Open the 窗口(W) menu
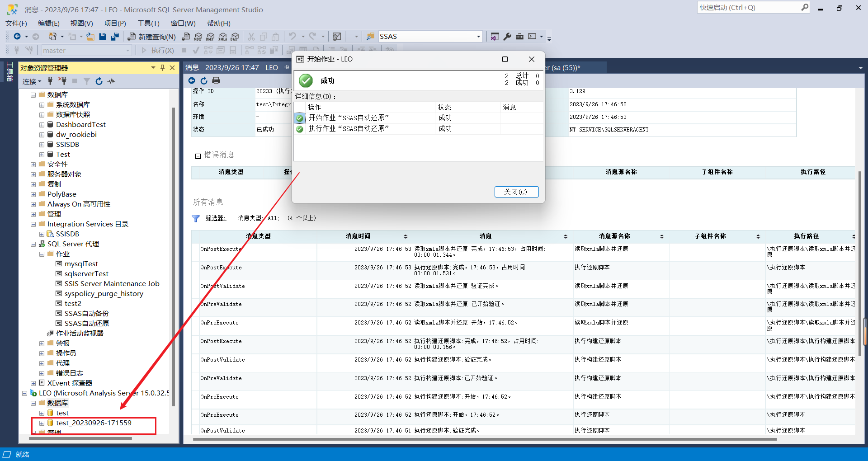 pyautogui.click(x=183, y=24)
